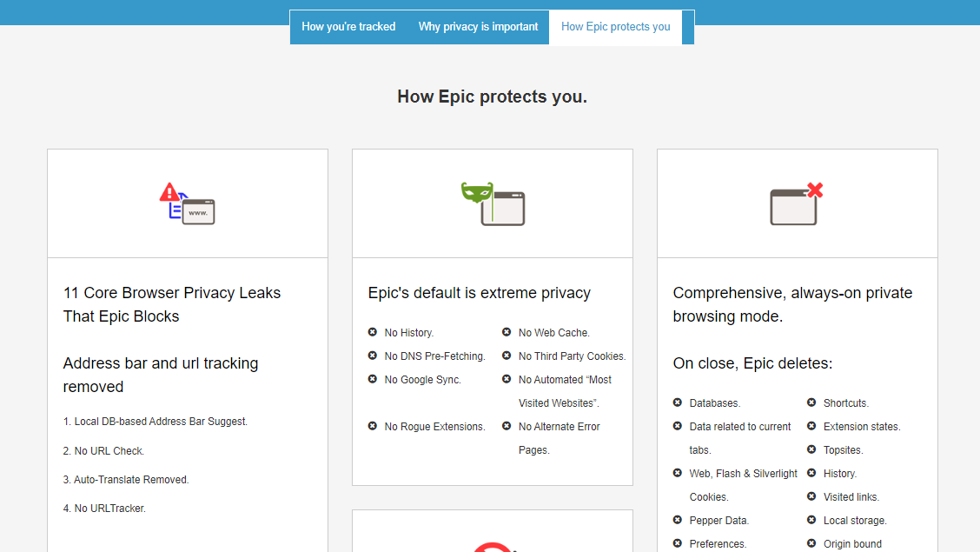Select the How Epic protects you tab
980x552 pixels.
[615, 27]
